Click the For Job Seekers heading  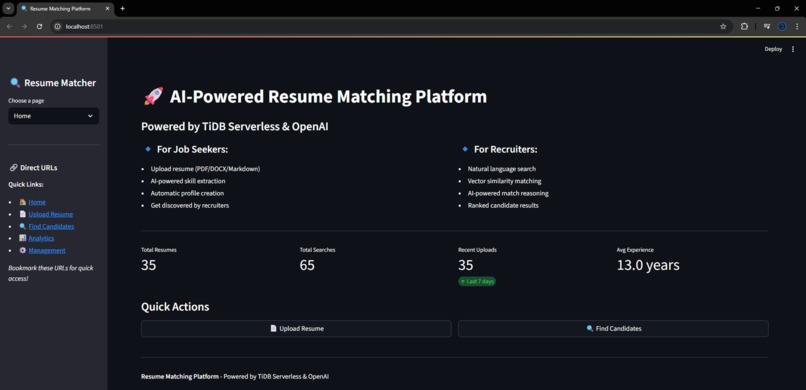[x=192, y=150]
